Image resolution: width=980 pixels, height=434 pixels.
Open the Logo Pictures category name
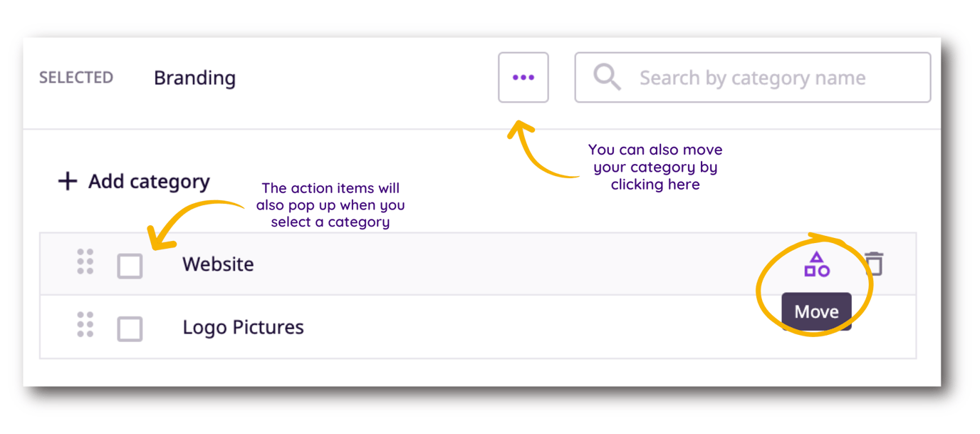click(x=243, y=327)
